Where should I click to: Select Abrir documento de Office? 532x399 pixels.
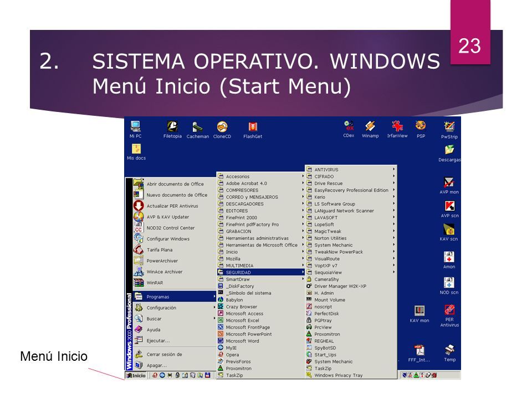coord(173,184)
